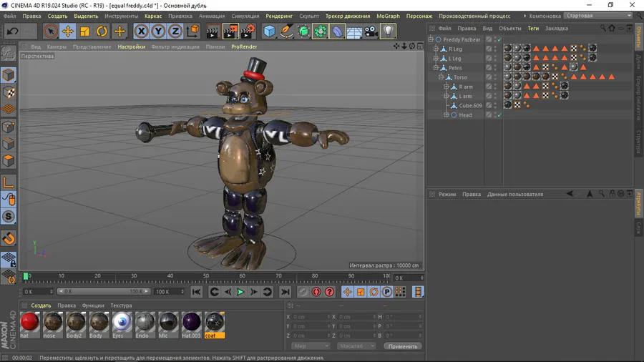Toggle the X axis lock

click(141, 31)
